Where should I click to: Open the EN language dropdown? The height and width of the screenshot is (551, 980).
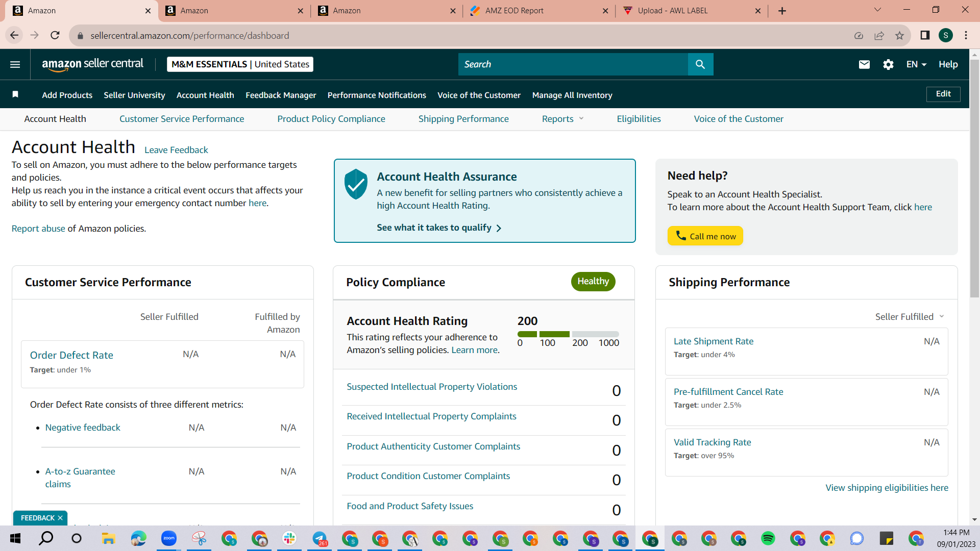(916, 64)
